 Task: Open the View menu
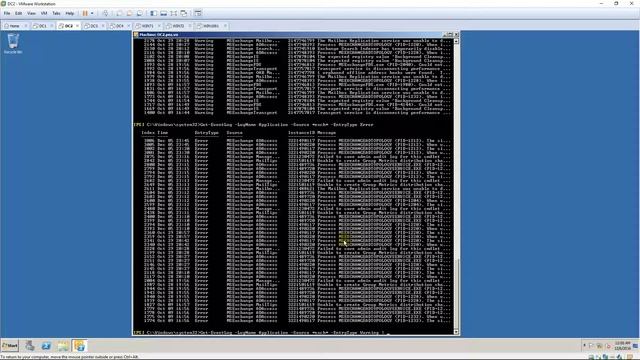pyautogui.click(x=31, y=13)
